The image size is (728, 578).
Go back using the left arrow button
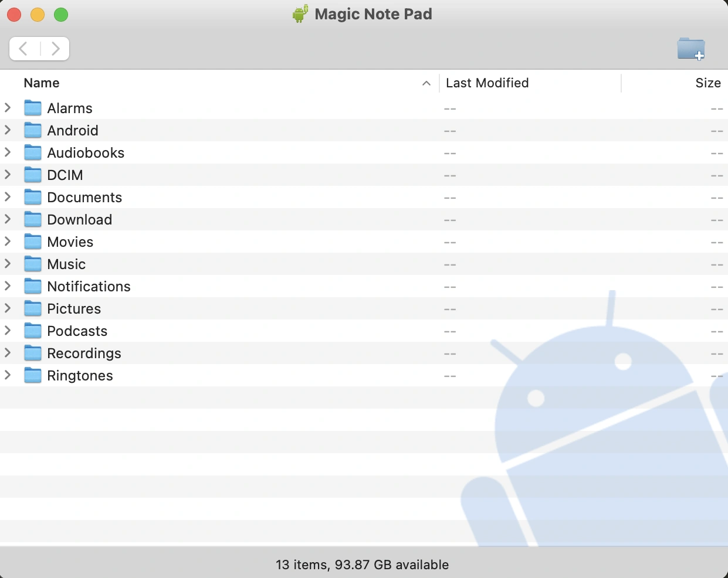pos(24,49)
